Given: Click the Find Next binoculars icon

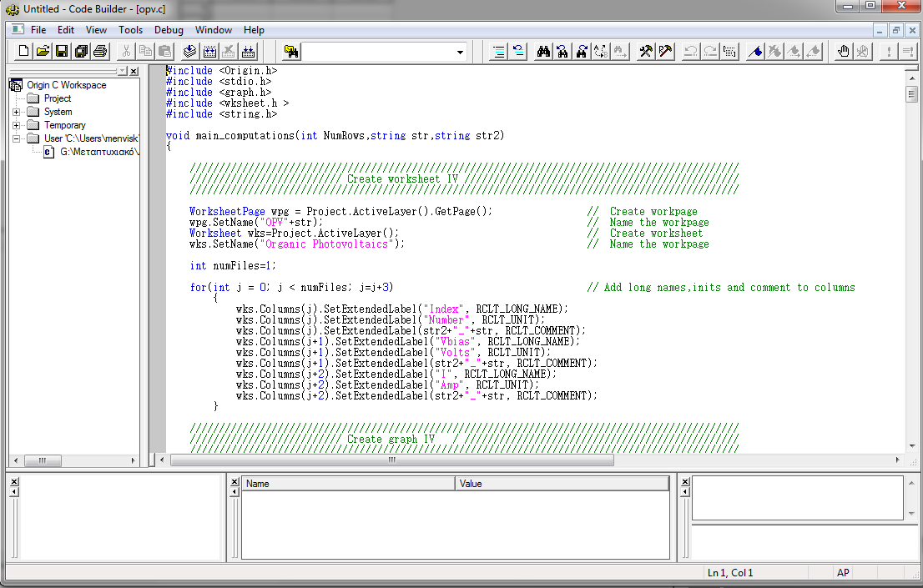Looking at the screenshot, I should [582, 51].
